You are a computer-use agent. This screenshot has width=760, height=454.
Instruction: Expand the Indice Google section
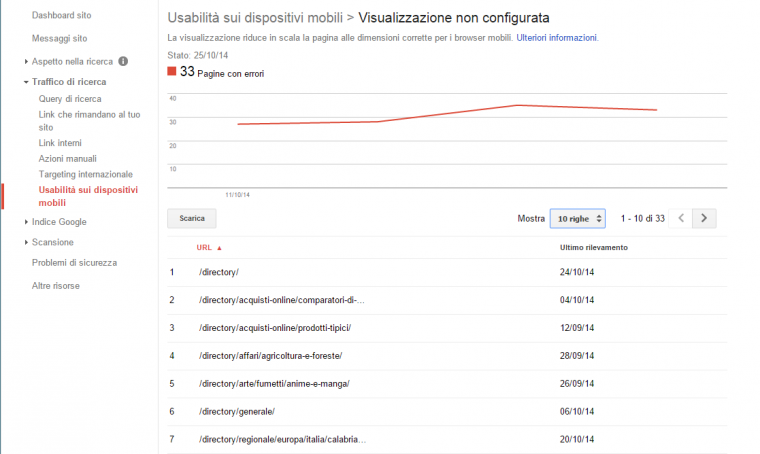pyautogui.click(x=26, y=222)
